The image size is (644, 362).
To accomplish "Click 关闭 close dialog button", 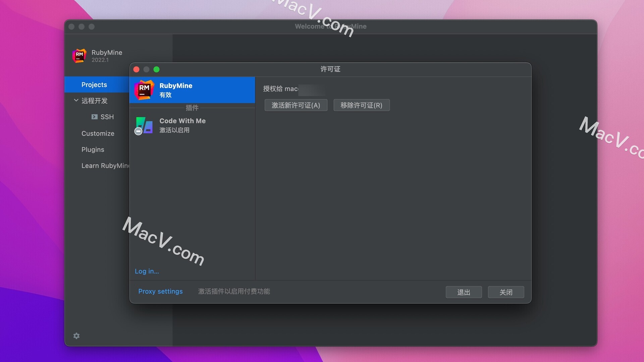I will coord(506,292).
